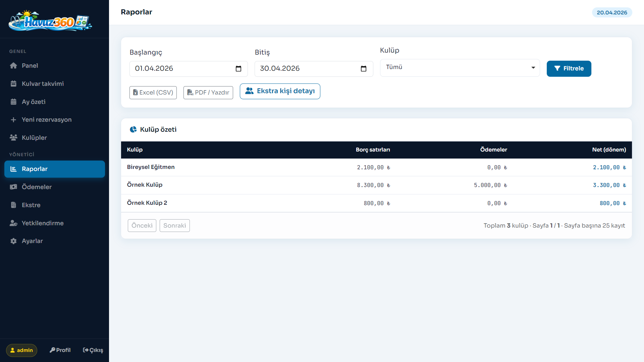Screen dimensions: 644x362
Task: Click the gear icon for Ayarlar
Action: tap(13, 241)
